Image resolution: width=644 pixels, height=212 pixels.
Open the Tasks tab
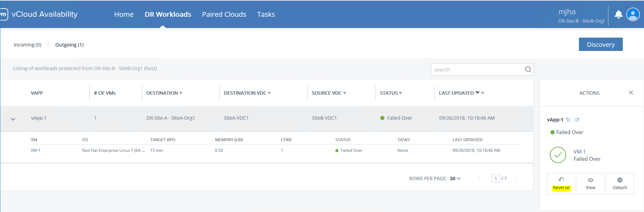266,14
